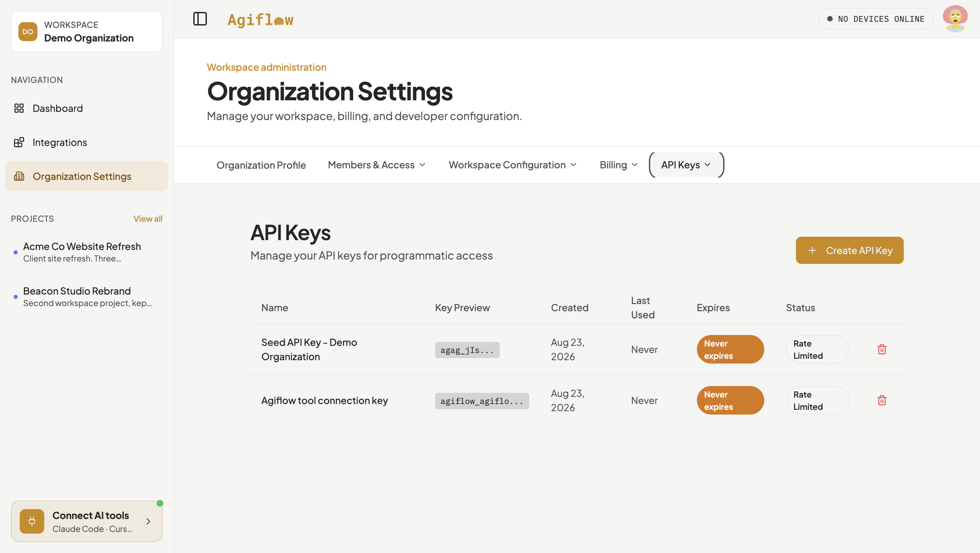This screenshot has width=980, height=553.
Task: Select the API Keys tab
Action: (x=686, y=165)
